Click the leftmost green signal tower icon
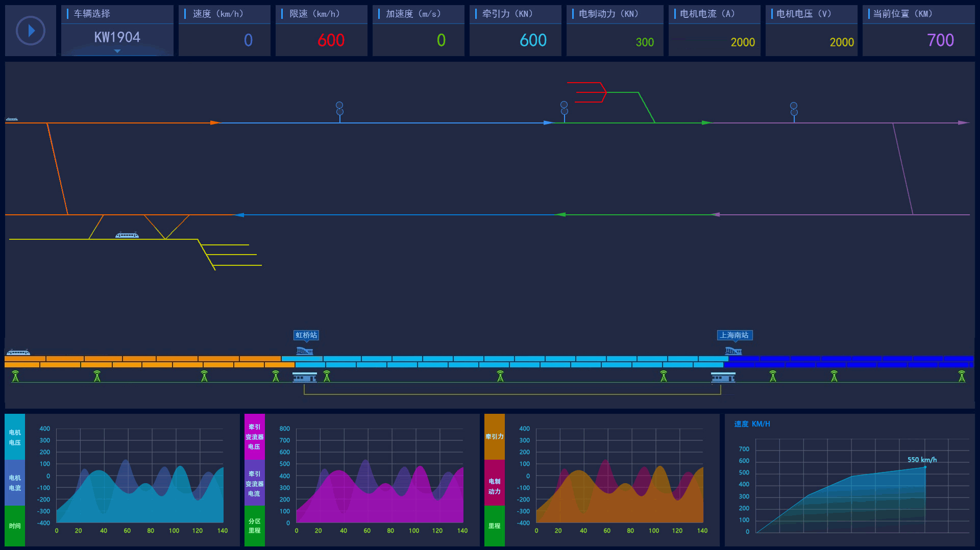 pos(15,377)
